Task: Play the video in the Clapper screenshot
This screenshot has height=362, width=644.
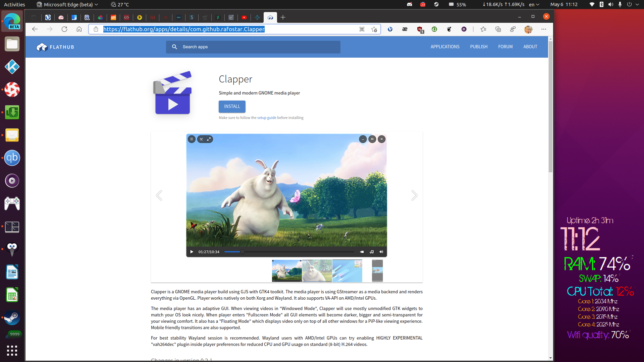Action: (x=192, y=252)
